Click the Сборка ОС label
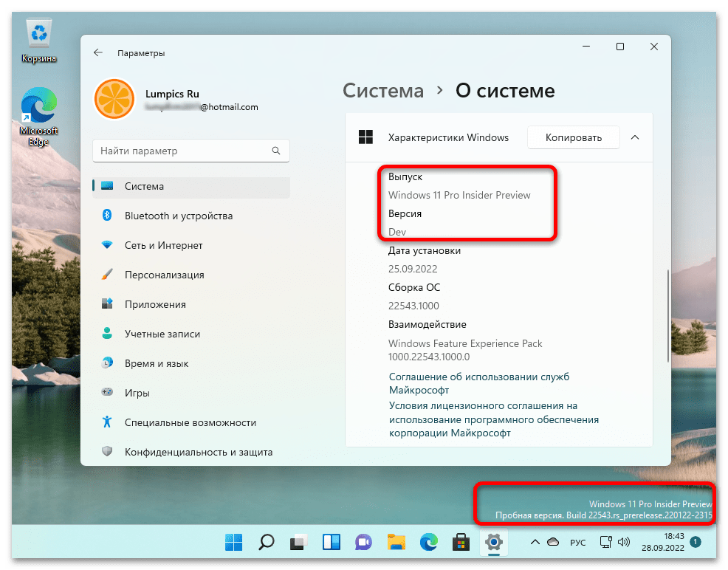 414,287
